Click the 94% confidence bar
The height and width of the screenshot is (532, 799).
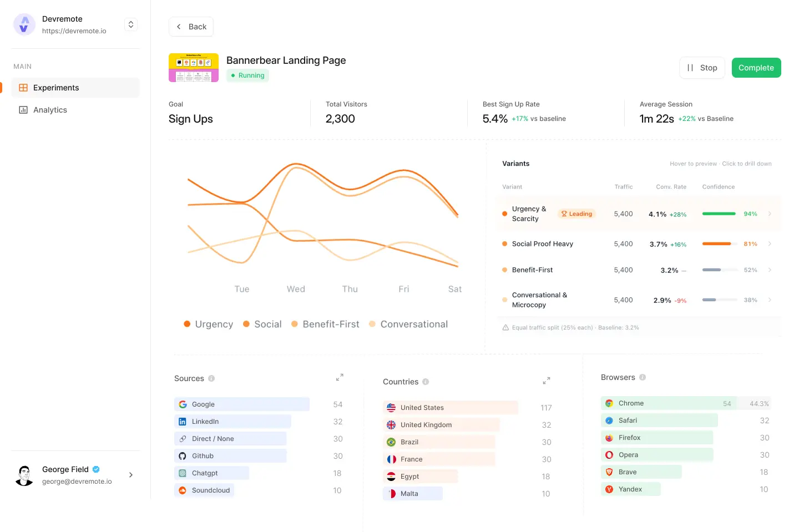pos(719,214)
